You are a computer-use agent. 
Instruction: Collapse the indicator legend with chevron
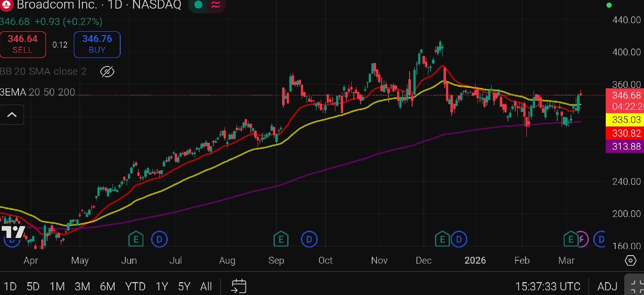click(x=12, y=115)
